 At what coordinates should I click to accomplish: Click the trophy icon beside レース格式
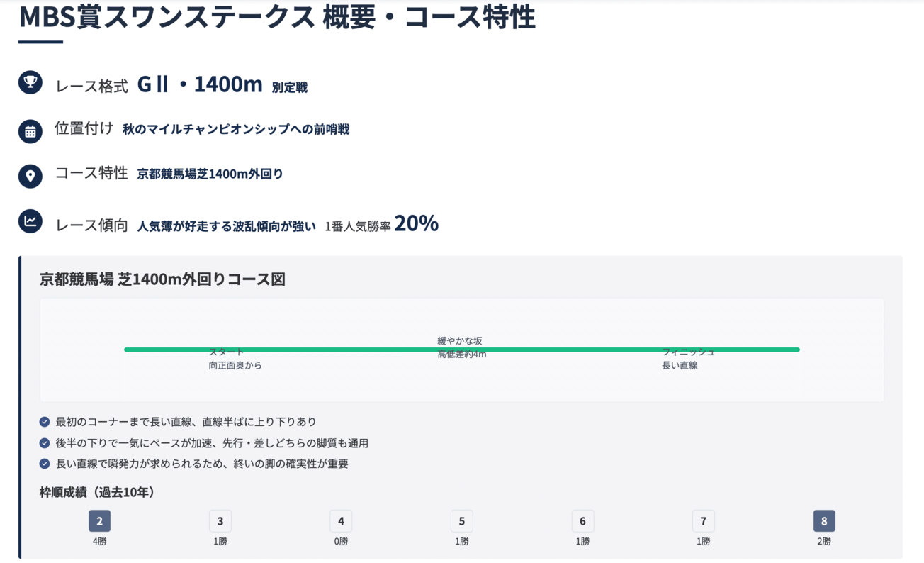(x=30, y=83)
